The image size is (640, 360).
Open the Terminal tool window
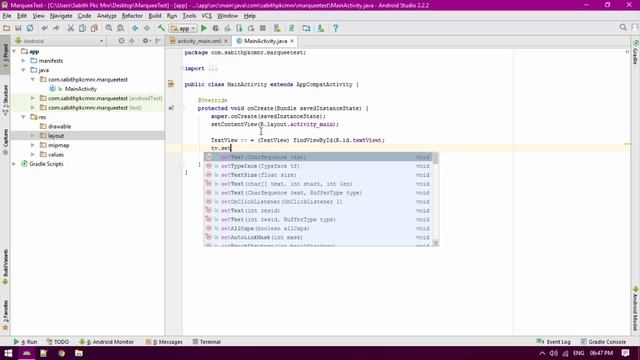point(207,342)
